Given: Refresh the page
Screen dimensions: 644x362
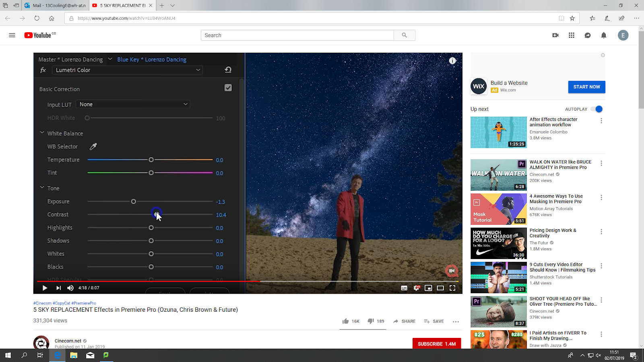Looking at the screenshot, I should [37, 18].
